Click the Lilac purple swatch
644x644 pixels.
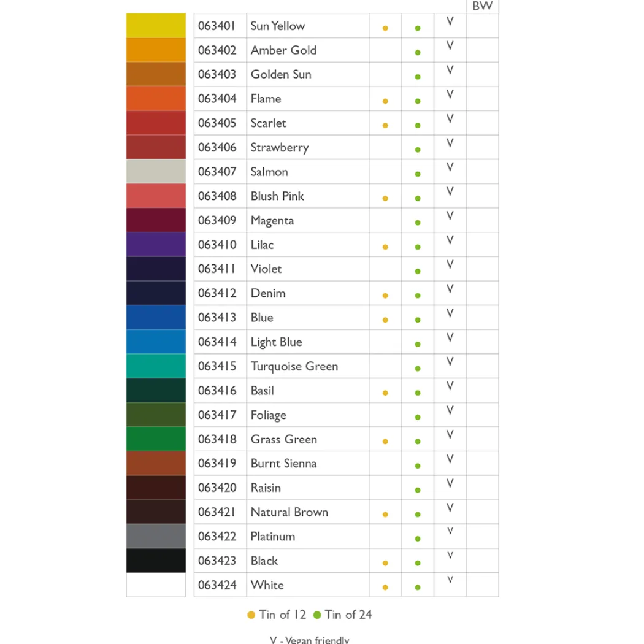coord(156,244)
